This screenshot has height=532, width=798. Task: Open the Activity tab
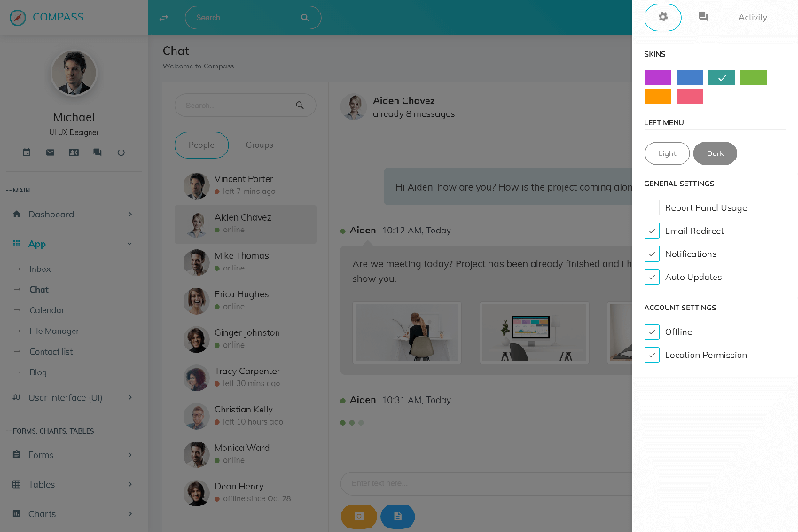point(753,17)
